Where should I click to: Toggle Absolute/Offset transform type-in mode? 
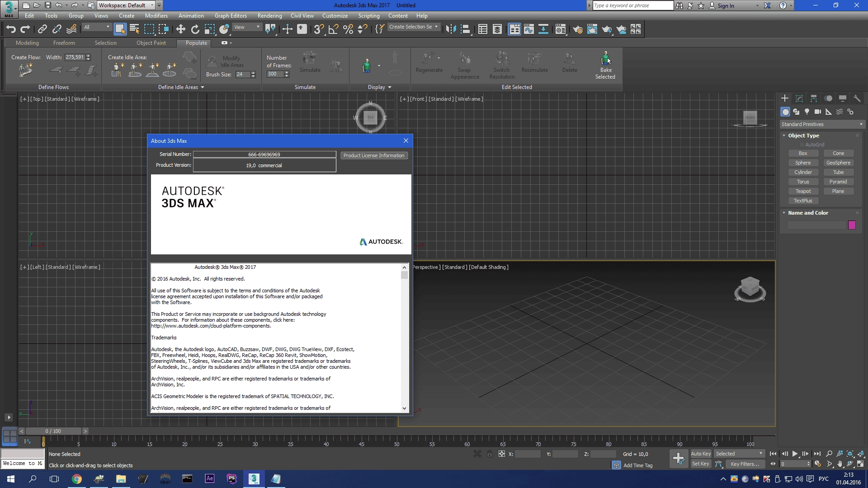pos(501,454)
